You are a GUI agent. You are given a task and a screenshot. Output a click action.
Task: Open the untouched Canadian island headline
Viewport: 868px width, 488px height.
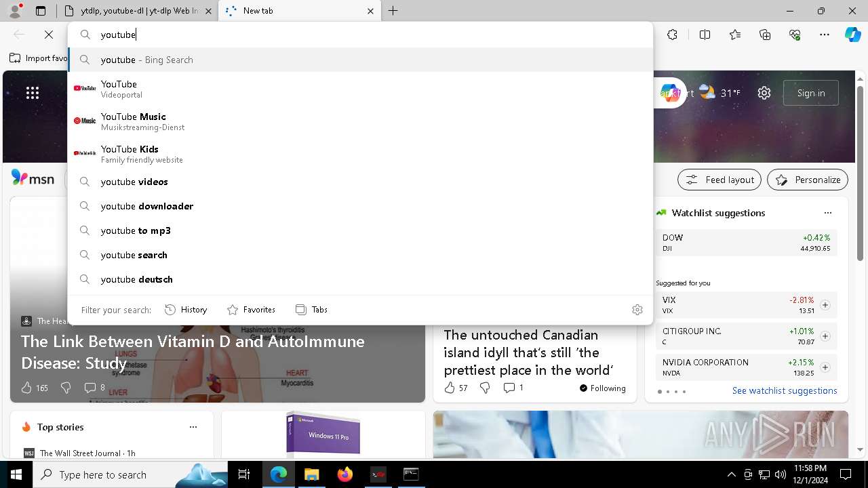(529, 352)
